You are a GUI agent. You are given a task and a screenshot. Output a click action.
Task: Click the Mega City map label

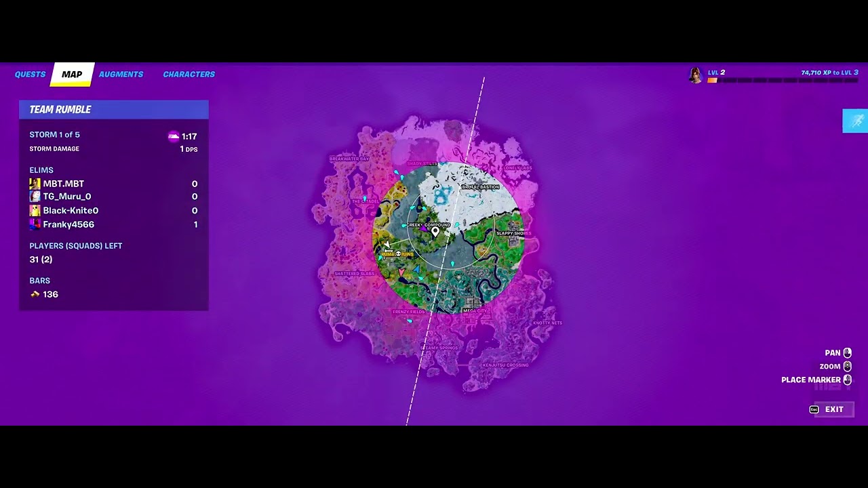tap(475, 311)
